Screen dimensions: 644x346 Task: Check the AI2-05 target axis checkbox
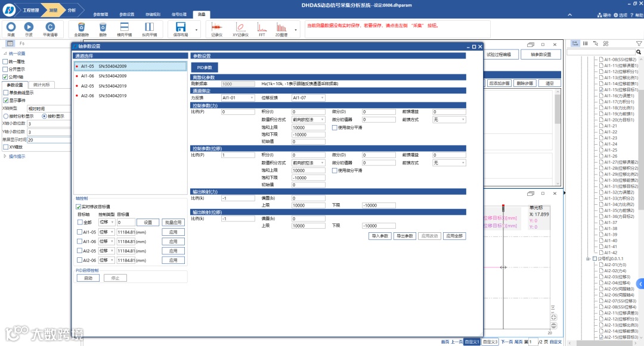(80, 251)
